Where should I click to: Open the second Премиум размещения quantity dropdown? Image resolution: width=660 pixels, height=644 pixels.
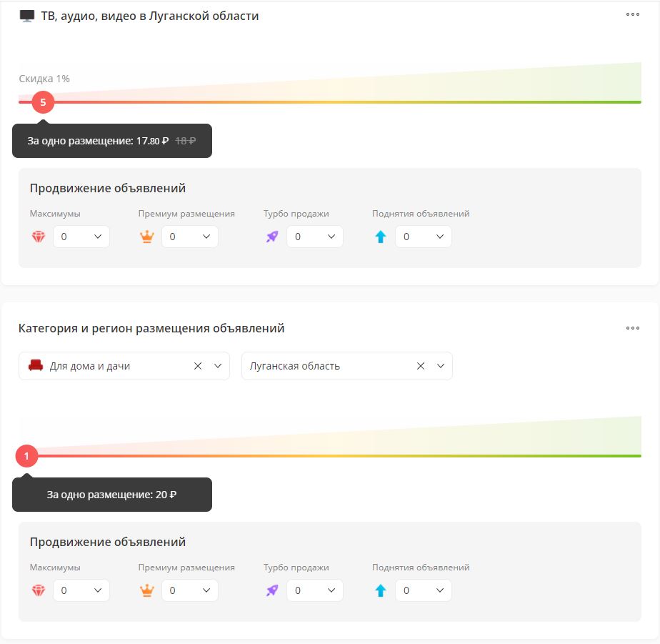click(x=190, y=590)
